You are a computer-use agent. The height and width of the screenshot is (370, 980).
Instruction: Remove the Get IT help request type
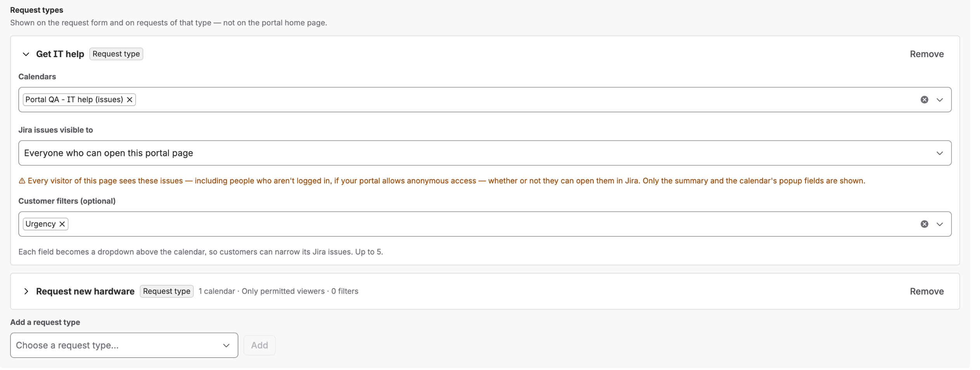tap(926, 54)
